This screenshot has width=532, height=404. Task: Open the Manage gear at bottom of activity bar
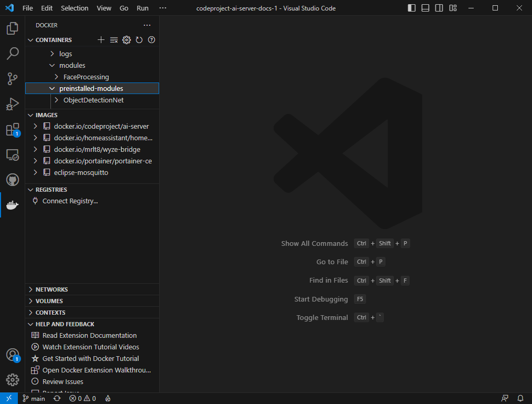tap(13, 380)
